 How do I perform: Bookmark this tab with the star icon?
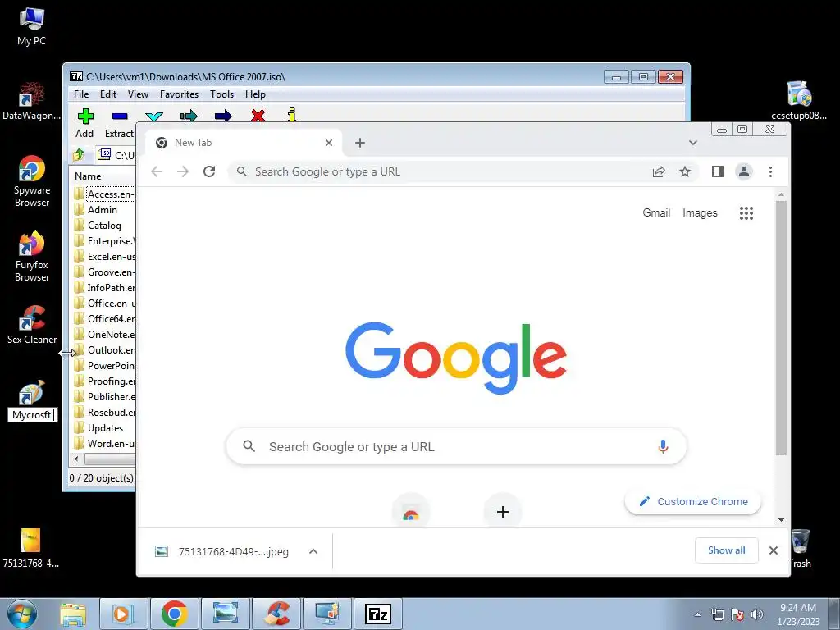click(685, 171)
